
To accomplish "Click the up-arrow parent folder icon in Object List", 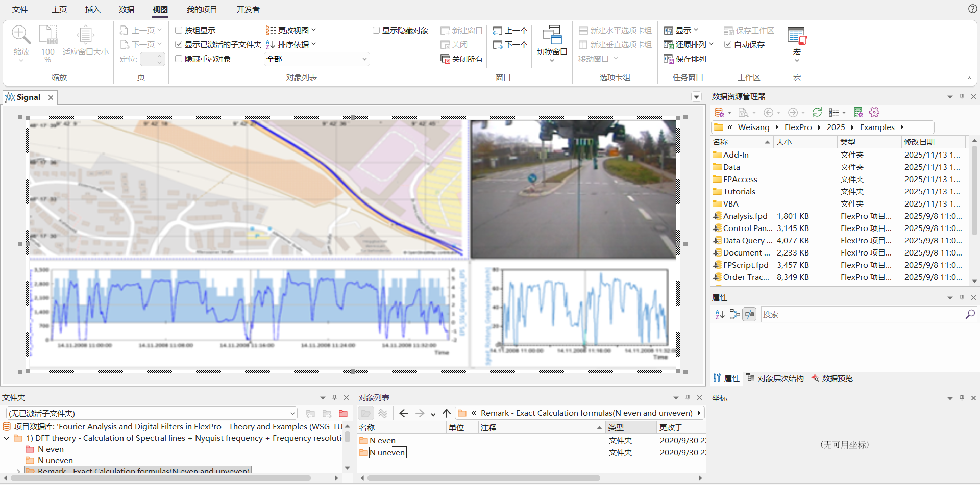I will pyautogui.click(x=447, y=413).
